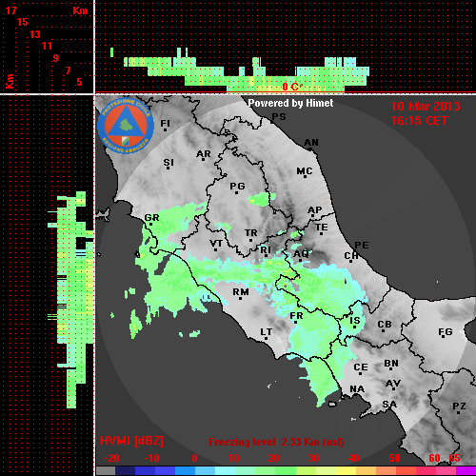
Task: Click the '60' dBZ scale value
Action: click(x=434, y=458)
